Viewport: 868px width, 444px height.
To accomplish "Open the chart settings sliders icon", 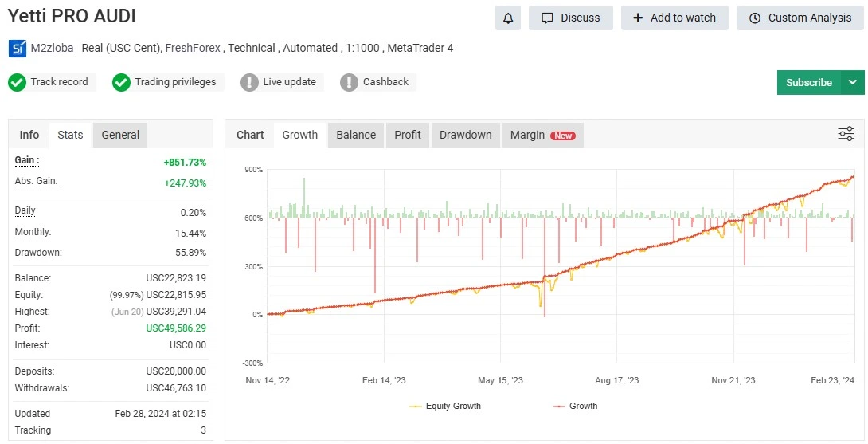I will pyautogui.click(x=846, y=134).
